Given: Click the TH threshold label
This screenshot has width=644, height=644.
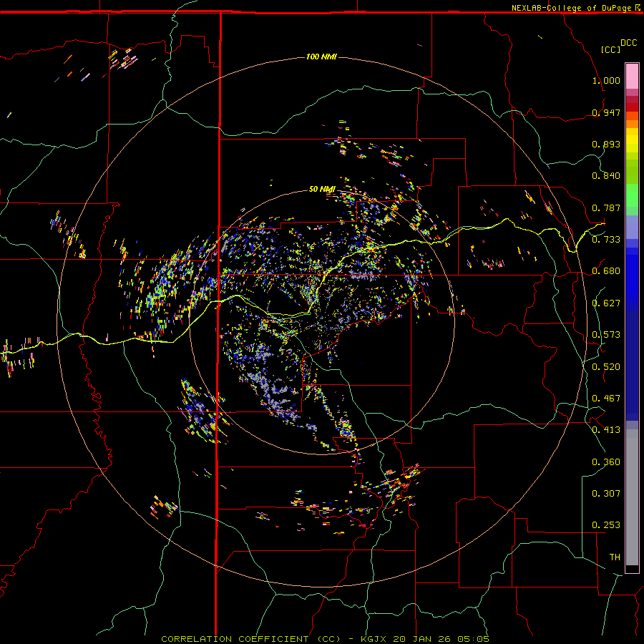Looking at the screenshot, I should pos(615,557).
